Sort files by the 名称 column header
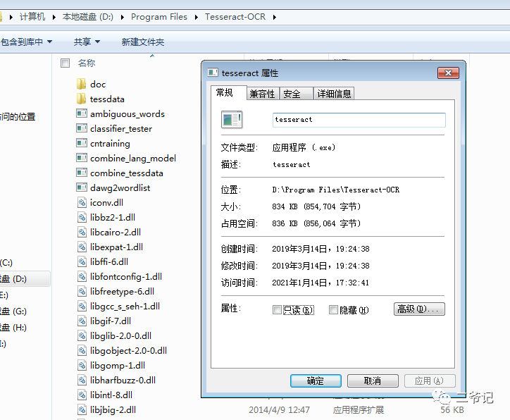Screen dimensions: 510x420 pyautogui.click(x=87, y=63)
